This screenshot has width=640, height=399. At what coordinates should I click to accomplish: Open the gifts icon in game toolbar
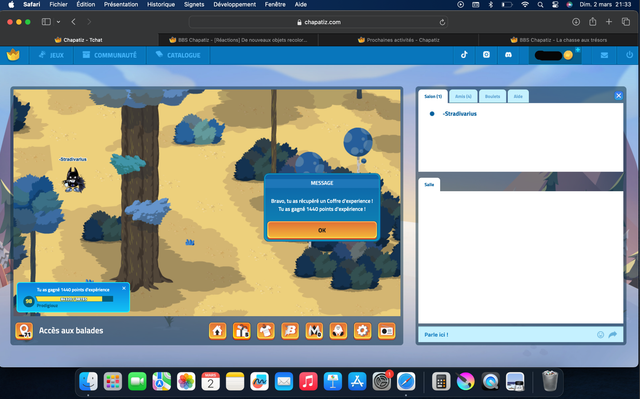tap(242, 331)
